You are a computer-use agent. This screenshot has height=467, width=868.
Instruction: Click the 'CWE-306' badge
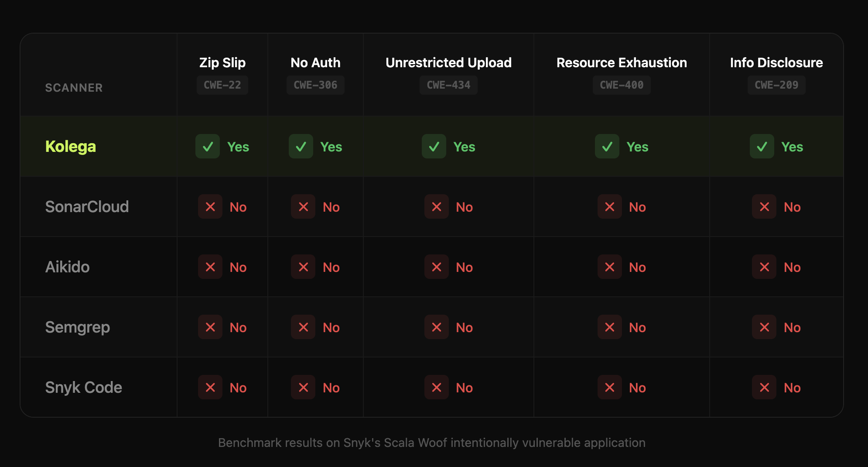coord(315,85)
